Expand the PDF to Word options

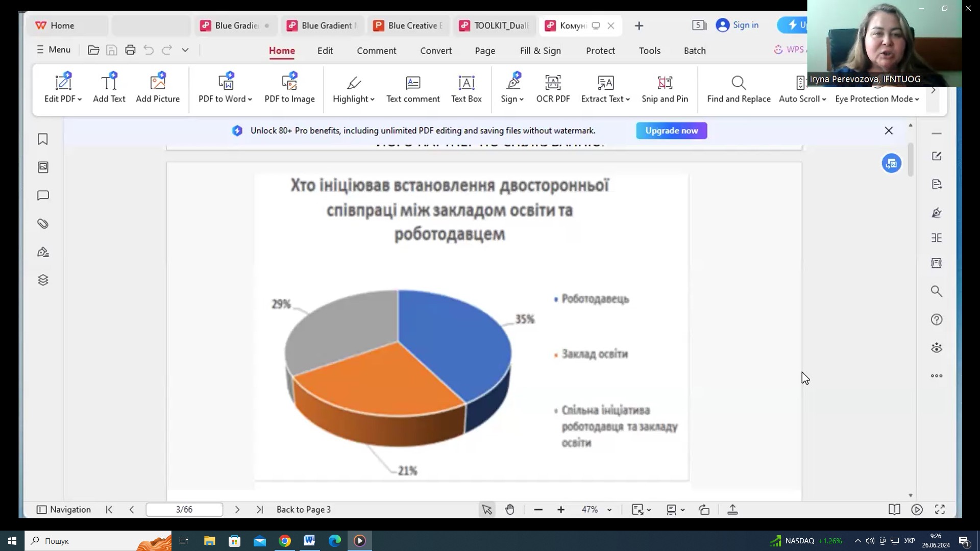250,99
